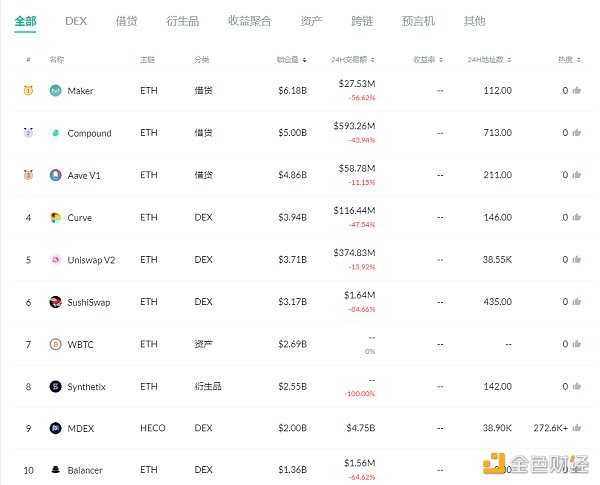Click the Synthetix logo icon
Image resolution: width=600 pixels, height=485 pixels.
coord(56,386)
